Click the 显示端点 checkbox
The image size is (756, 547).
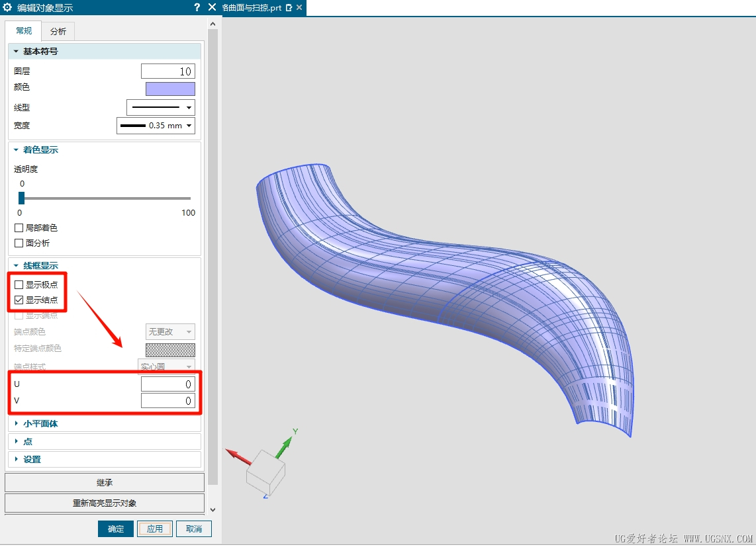click(19, 316)
